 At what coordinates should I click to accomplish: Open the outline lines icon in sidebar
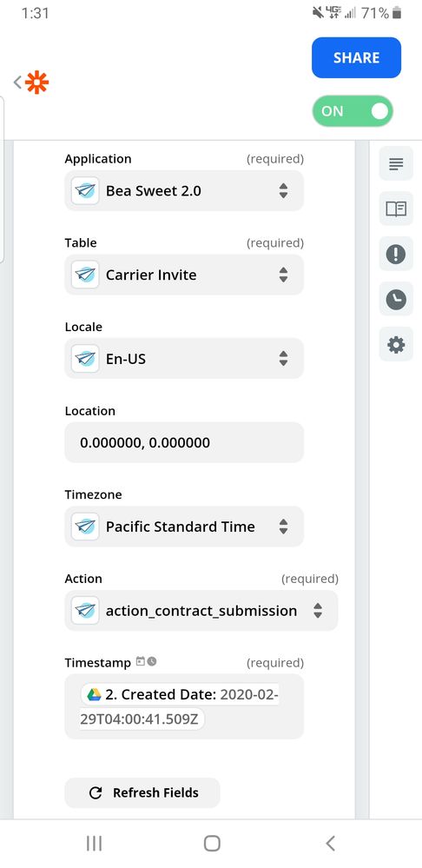396,164
